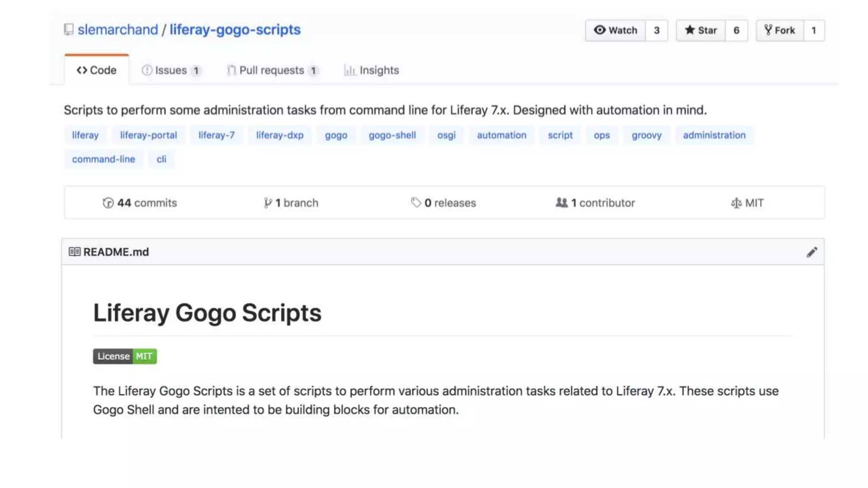Open the Issues tab
868x488 pixels.
pyautogui.click(x=171, y=70)
